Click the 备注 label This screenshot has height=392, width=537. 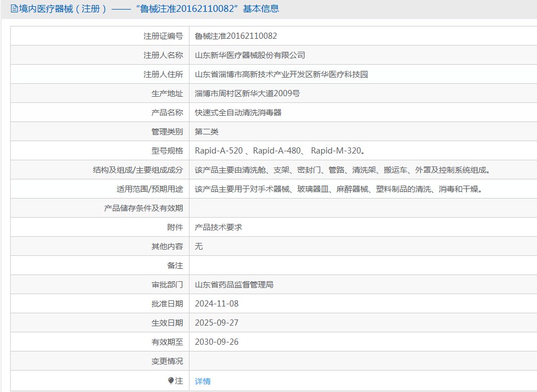(x=175, y=265)
